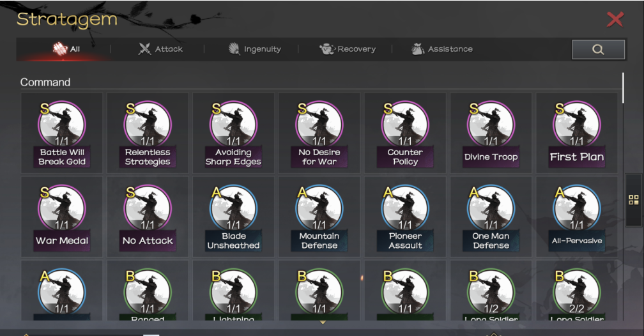Toggle the grid view side button
Image resolution: width=644 pixels, height=336 pixels.
click(634, 200)
